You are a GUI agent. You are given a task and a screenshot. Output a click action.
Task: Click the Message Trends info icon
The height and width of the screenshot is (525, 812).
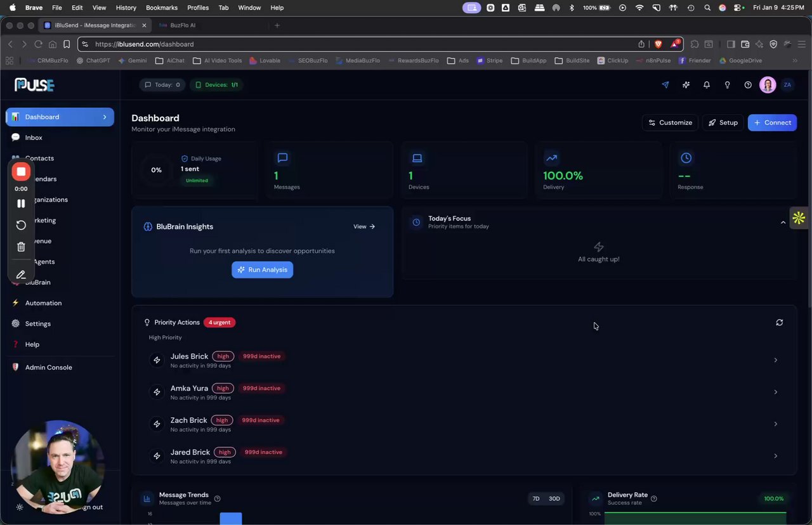pyautogui.click(x=218, y=498)
